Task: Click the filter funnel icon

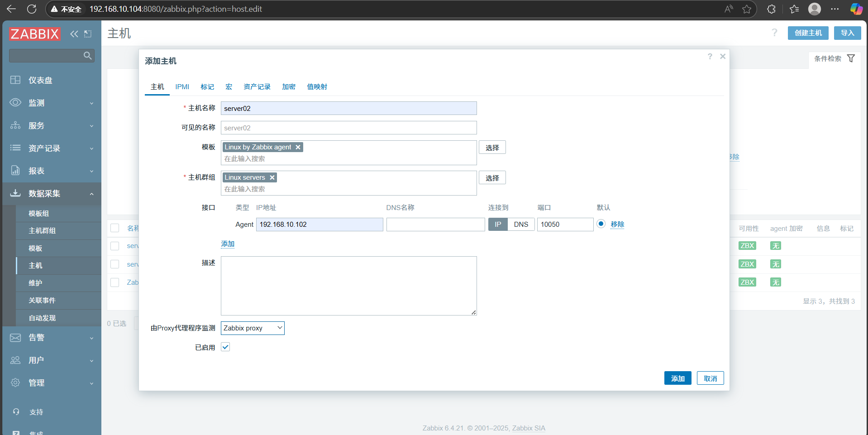Action: [851, 58]
